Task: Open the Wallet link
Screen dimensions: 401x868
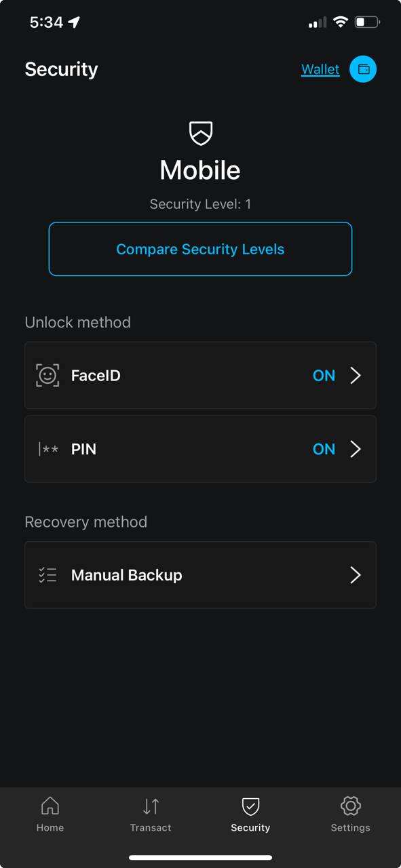Action: click(x=320, y=69)
